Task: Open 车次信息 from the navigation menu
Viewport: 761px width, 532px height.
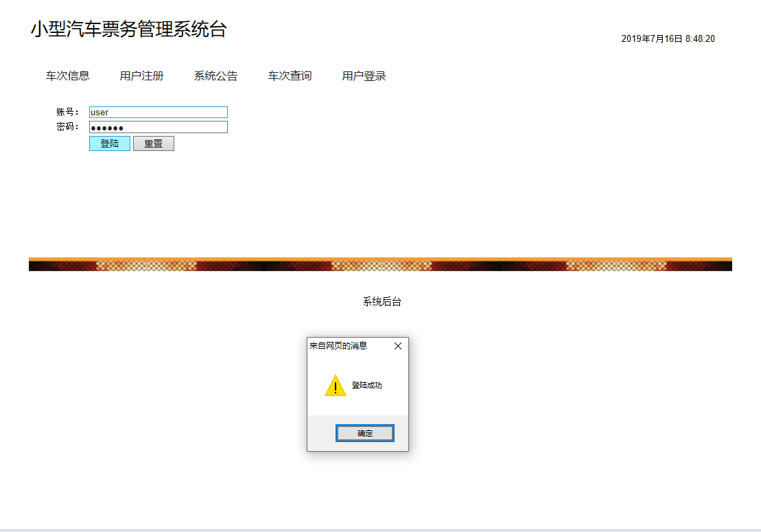Action: point(67,76)
